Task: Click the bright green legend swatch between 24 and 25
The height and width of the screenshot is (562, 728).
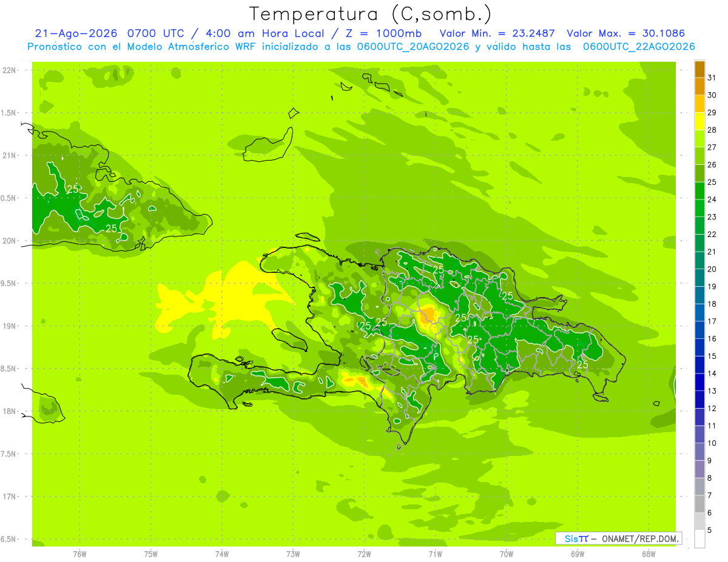Action: [x=699, y=190]
